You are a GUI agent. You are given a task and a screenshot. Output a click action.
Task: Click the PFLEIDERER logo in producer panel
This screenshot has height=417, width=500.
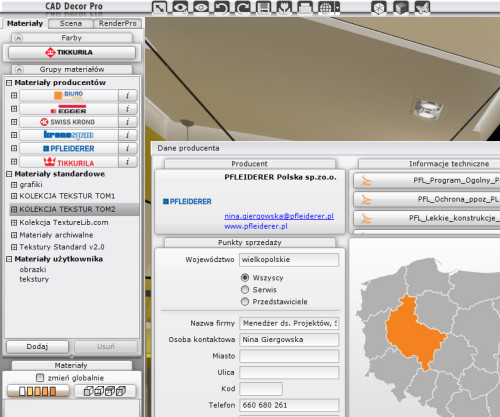[x=187, y=202]
